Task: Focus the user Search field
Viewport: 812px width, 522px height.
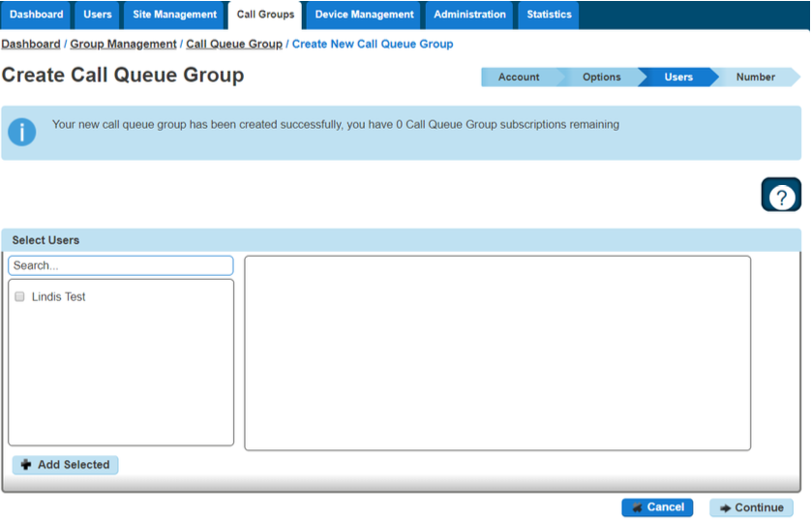Action: pyautogui.click(x=121, y=265)
